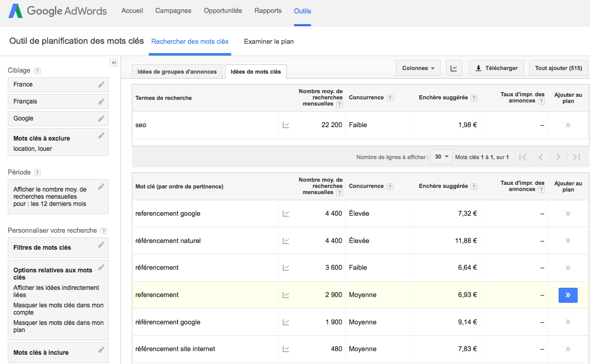Image resolution: width=590 pixels, height=364 pixels.
Task: Open the Opportunités menu
Action: tap(223, 10)
